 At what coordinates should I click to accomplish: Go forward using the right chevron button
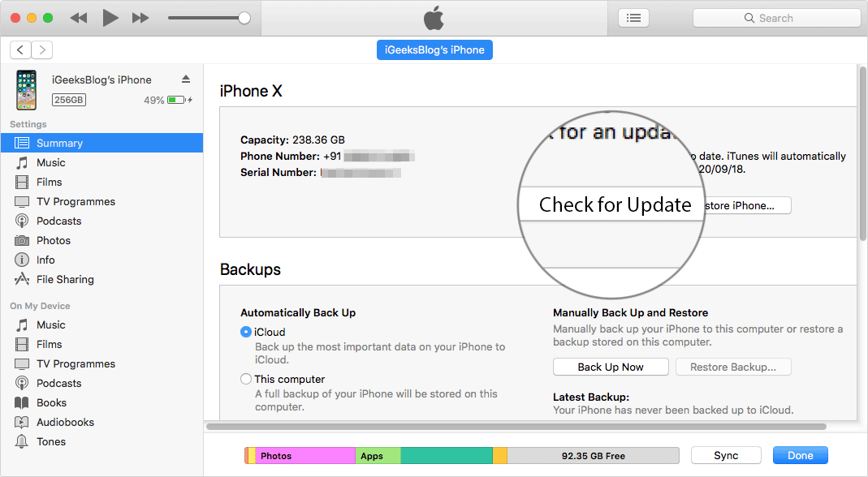coord(41,50)
